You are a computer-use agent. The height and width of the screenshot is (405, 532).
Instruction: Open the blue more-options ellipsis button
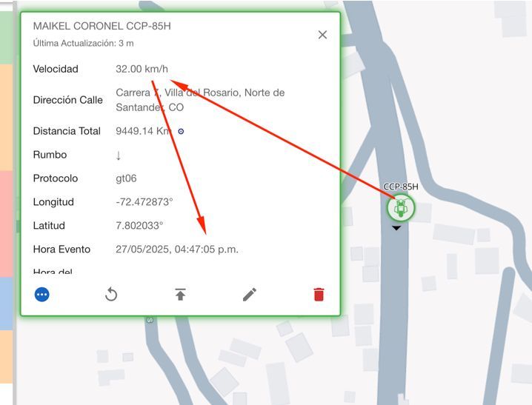[41, 295]
